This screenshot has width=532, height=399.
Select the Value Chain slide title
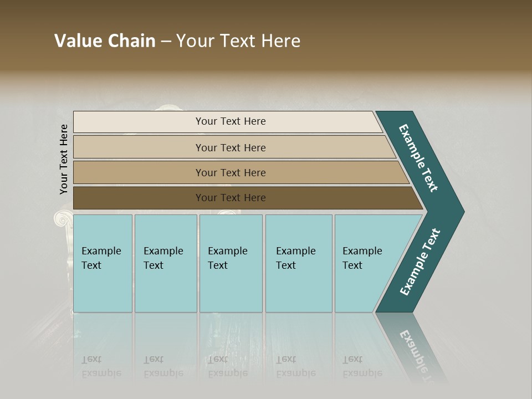coord(177,40)
